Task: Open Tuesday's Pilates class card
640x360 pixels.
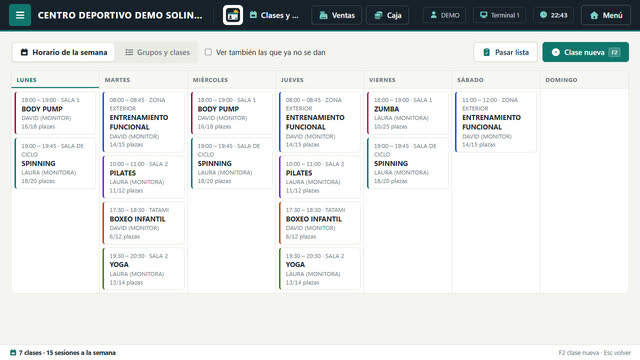Action: pos(143,177)
